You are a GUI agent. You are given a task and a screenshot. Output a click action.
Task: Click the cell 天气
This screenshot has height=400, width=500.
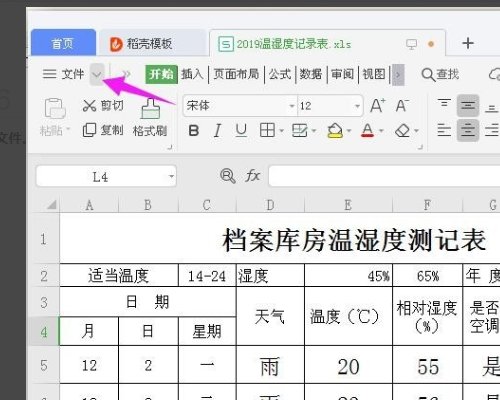tap(270, 316)
